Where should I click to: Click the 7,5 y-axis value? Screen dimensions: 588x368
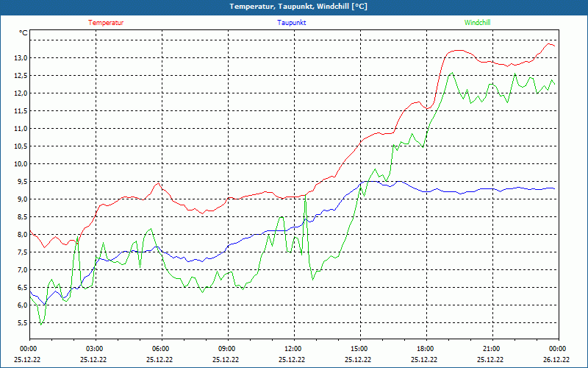(x=22, y=252)
